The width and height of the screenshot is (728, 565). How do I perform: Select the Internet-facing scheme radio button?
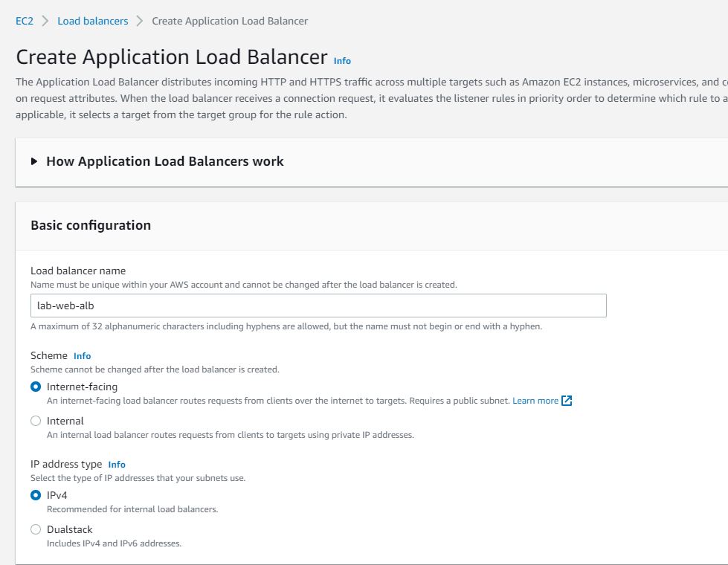point(36,387)
